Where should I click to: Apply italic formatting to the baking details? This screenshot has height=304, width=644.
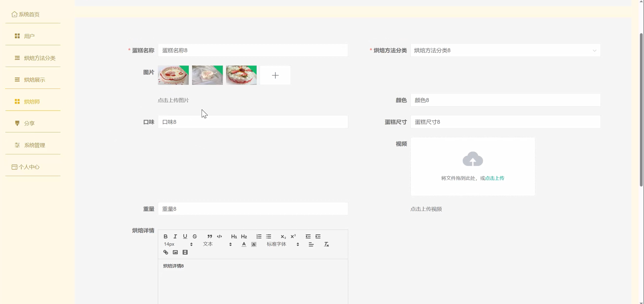point(175,236)
